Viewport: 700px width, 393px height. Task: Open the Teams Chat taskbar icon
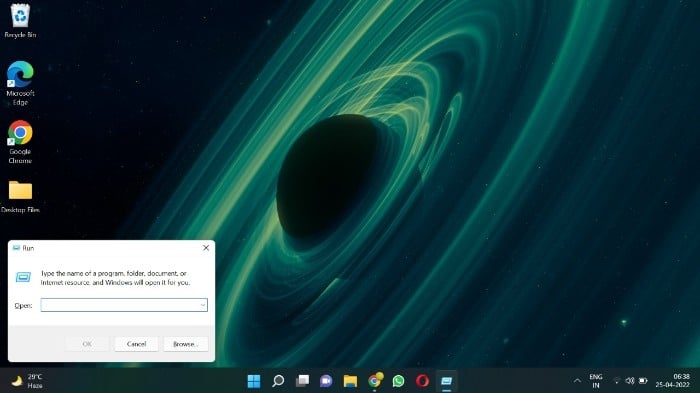pos(326,381)
